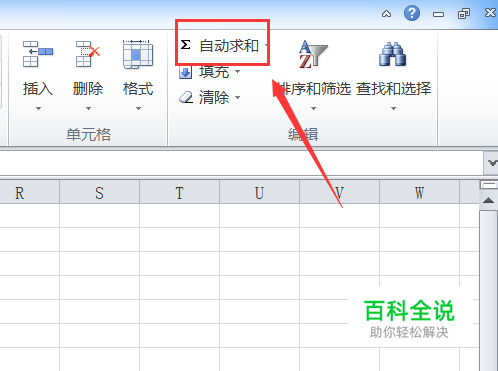
Task: Open the 查找和选择 dropdown arrow
Action: coord(393,108)
